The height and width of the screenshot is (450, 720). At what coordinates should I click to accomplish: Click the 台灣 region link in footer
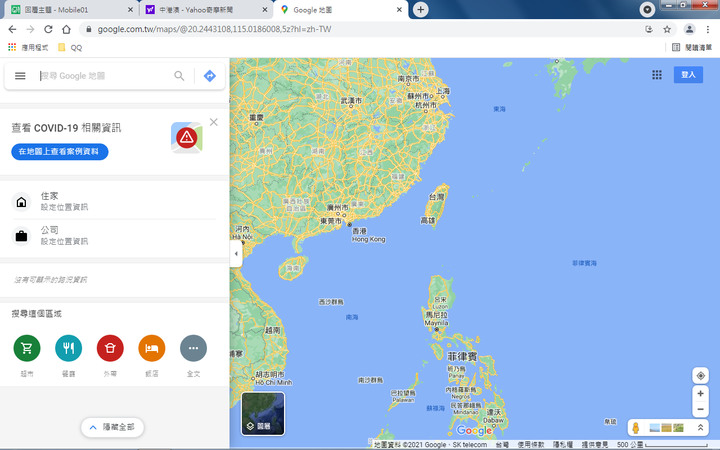(x=502, y=445)
